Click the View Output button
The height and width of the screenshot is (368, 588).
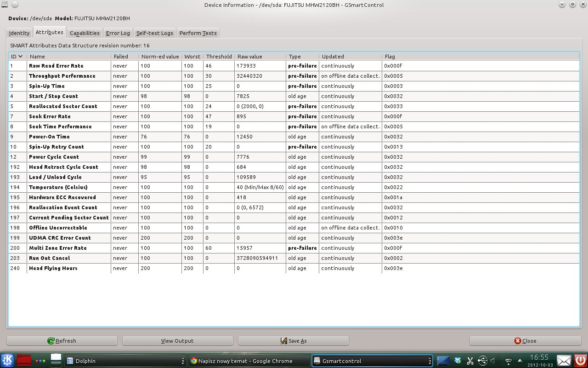[x=177, y=341]
